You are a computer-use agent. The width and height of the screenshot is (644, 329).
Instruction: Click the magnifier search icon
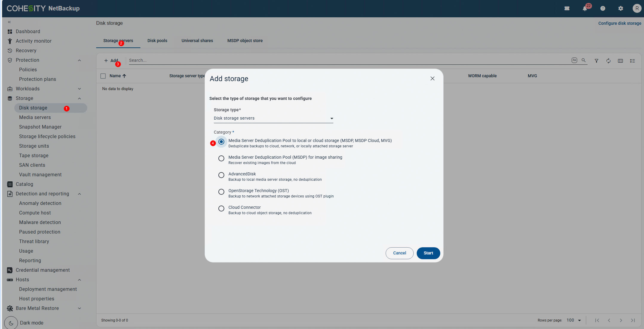(583, 60)
